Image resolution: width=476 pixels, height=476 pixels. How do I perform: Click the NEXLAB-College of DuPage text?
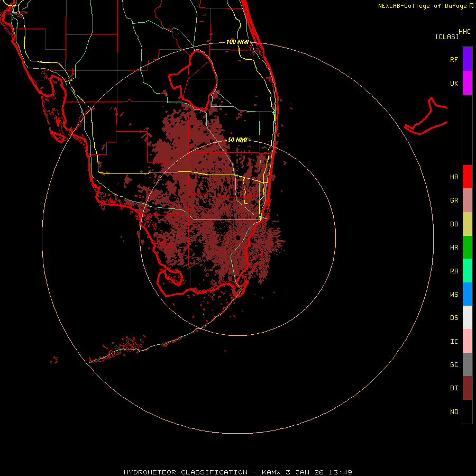422,6
